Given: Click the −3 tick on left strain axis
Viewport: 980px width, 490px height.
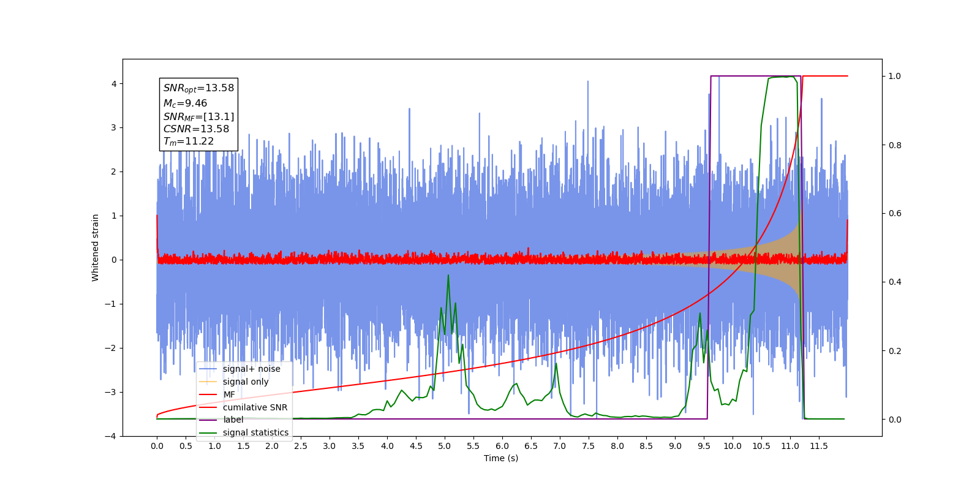Looking at the screenshot, I should (x=111, y=393).
